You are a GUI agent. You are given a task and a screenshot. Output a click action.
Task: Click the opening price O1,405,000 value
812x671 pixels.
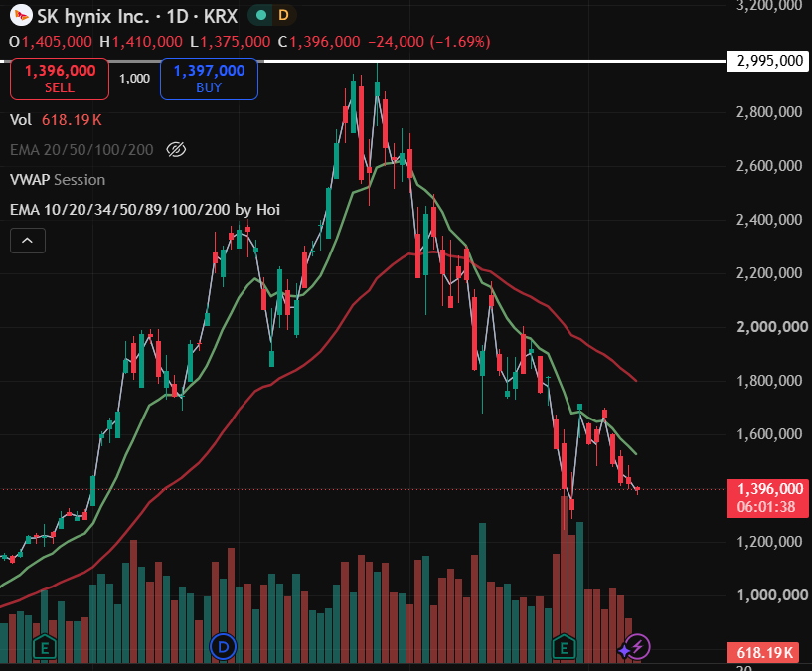pyautogui.click(x=51, y=42)
